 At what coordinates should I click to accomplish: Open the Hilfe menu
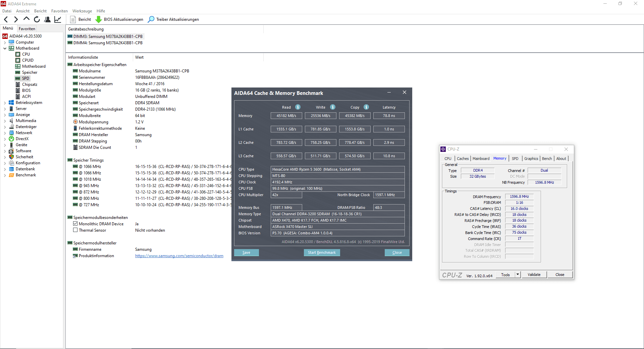(x=101, y=11)
